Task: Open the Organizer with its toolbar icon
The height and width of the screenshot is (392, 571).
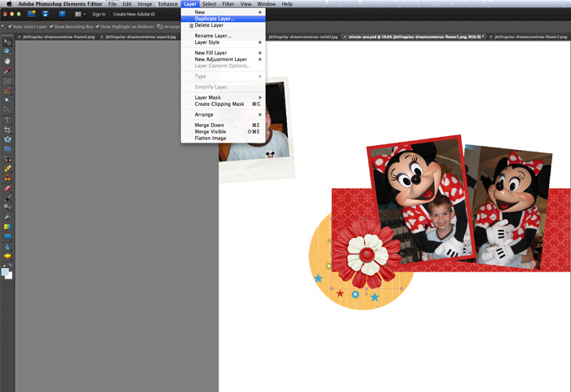Action: pos(31,14)
